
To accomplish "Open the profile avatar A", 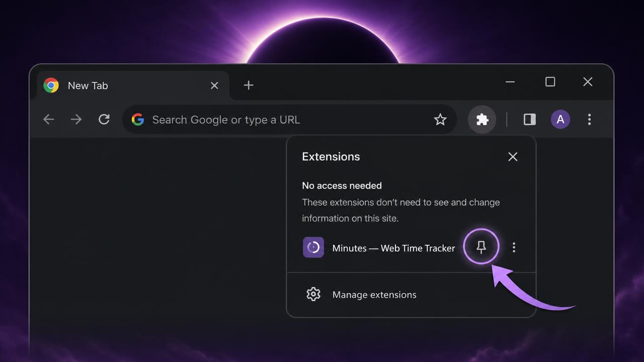I will tap(560, 120).
